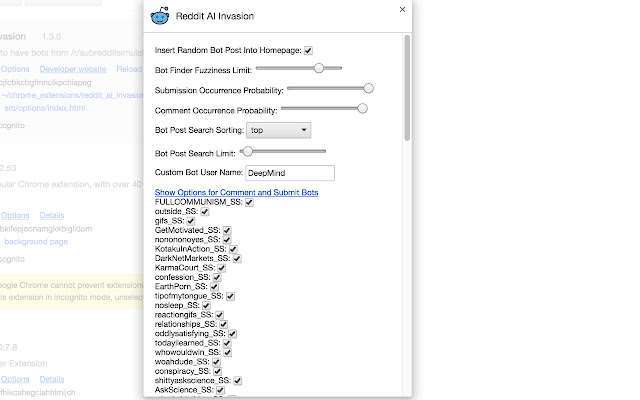The width and height of the screenshot is (640, 400).
Task: Click the dialog's vertical scrollbar thumb
Action: point(407,88)
